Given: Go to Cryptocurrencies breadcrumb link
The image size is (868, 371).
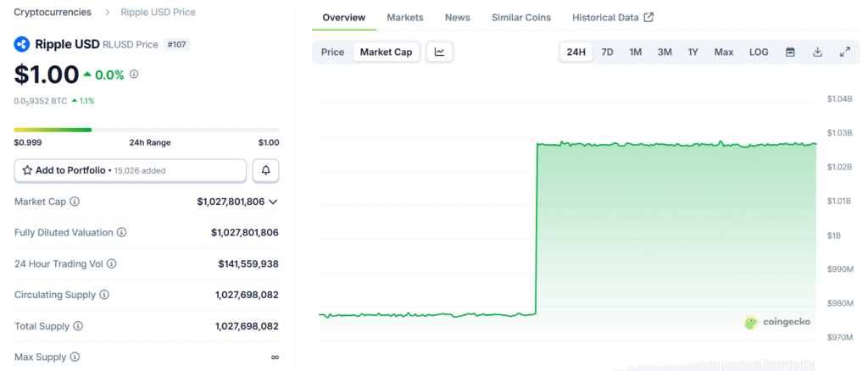Looking at the screenshot, I should [x=53, y=12].
